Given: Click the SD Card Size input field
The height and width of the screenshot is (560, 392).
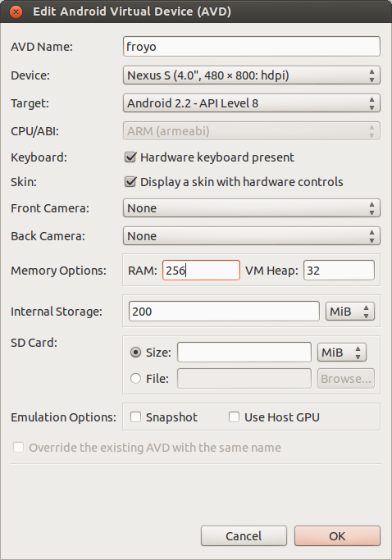Looking at the screenshot, I should (244, 353).
